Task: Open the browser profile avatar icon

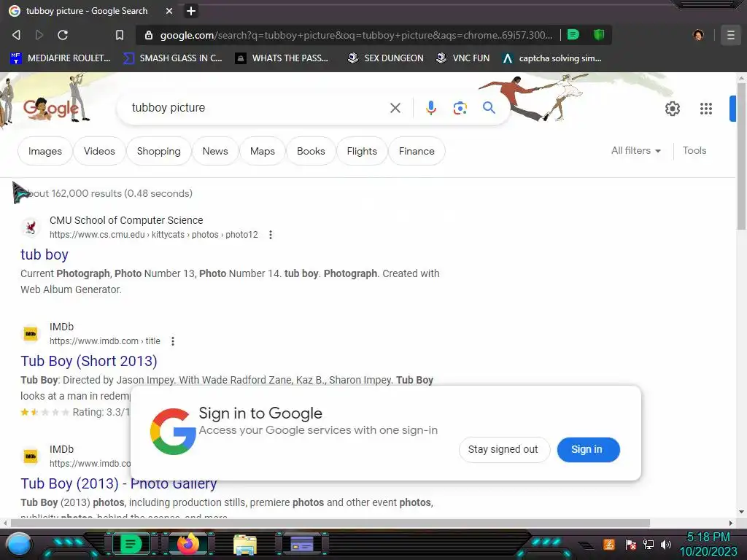Action: (698, 35)
